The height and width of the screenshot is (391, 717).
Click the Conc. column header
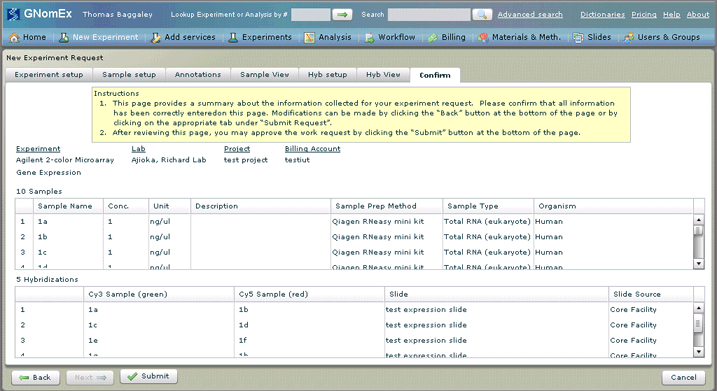(x=126, y=206)
